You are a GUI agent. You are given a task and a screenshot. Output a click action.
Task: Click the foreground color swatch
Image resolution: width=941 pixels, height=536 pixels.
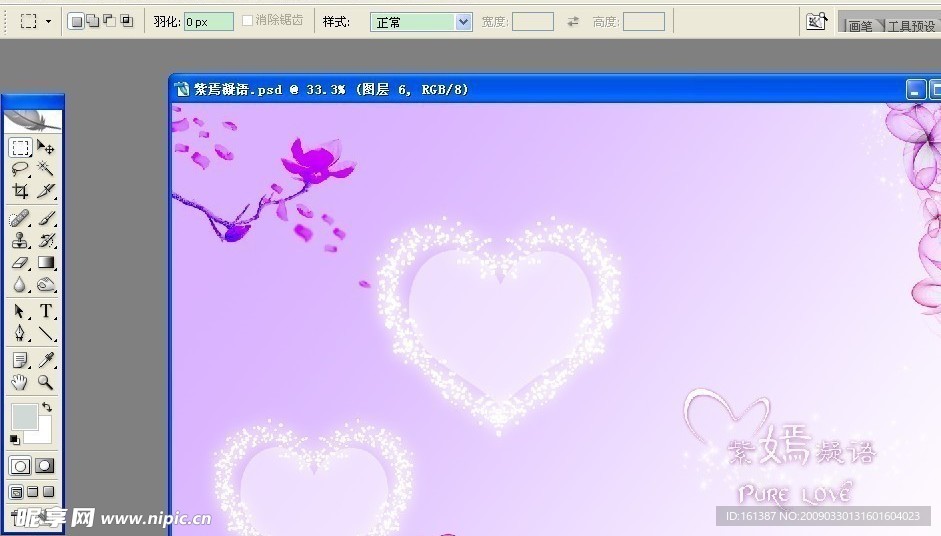click(24, 417)
